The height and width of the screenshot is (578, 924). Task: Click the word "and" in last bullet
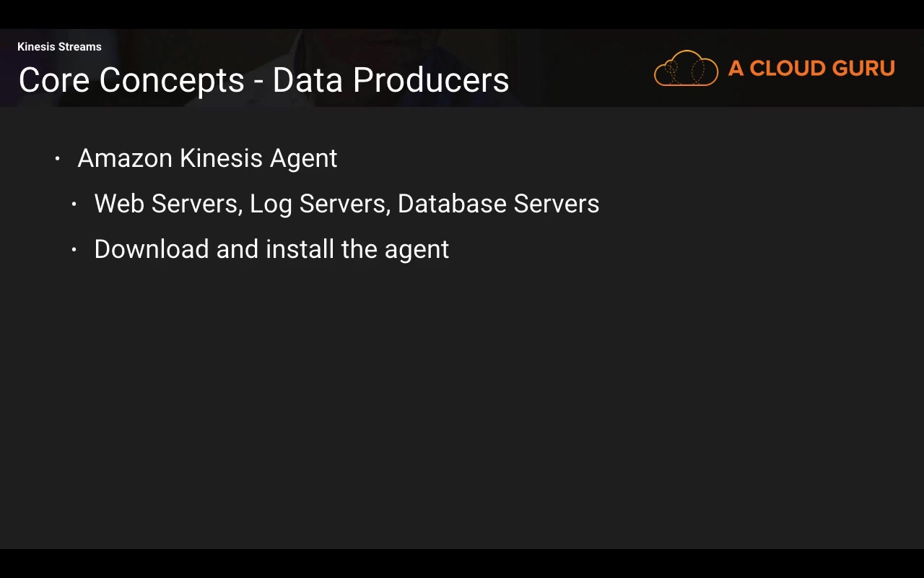tap(237, 249)
